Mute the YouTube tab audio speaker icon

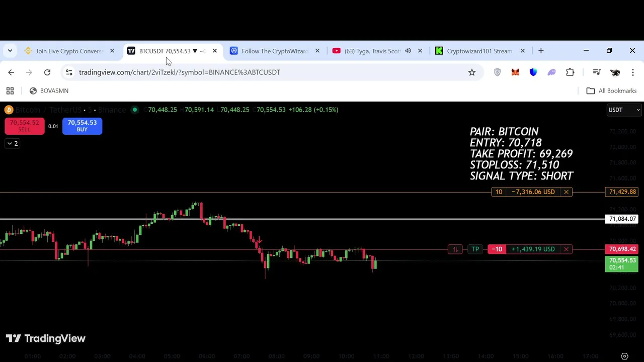coord(408,51)
